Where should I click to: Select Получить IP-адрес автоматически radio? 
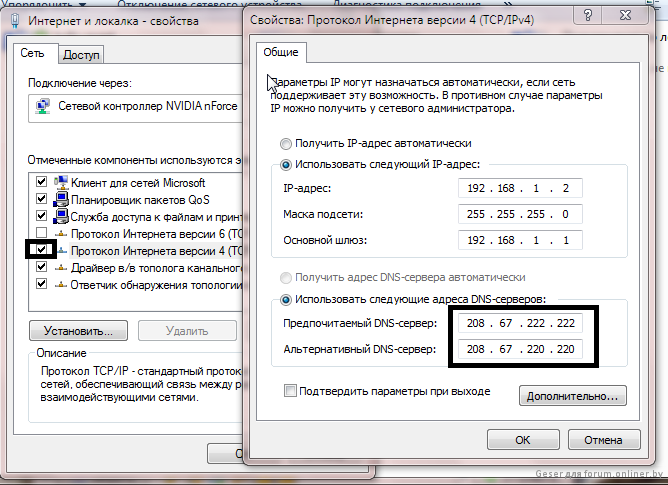point(285,144)
